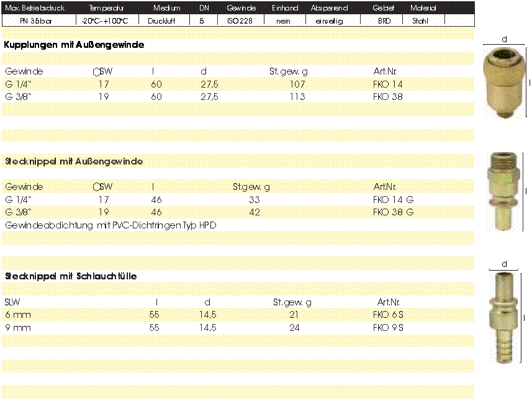Click the Einhand column header
The width and height of the screenshot is (532, 401).
(x=285, y=8)
